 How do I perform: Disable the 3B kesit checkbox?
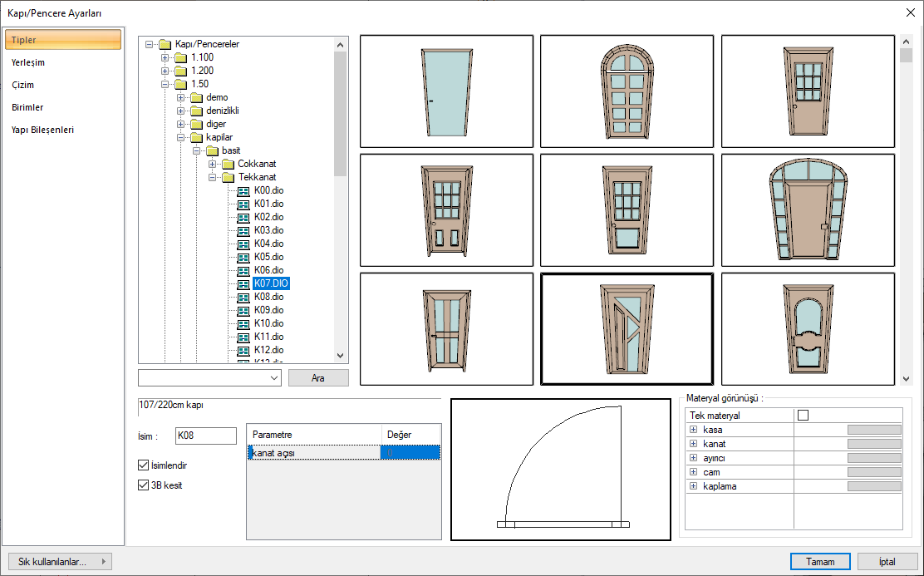(143, 485)
